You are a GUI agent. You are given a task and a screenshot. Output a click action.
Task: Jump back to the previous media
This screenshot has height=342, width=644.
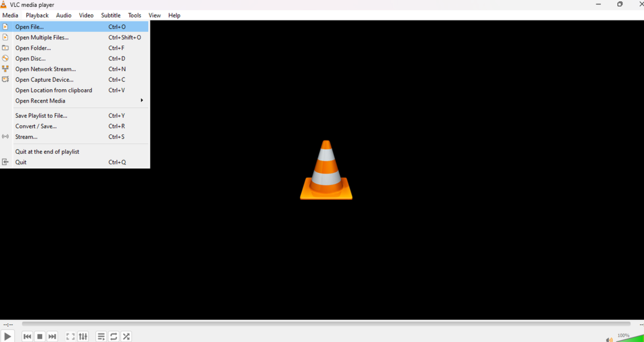27,336
